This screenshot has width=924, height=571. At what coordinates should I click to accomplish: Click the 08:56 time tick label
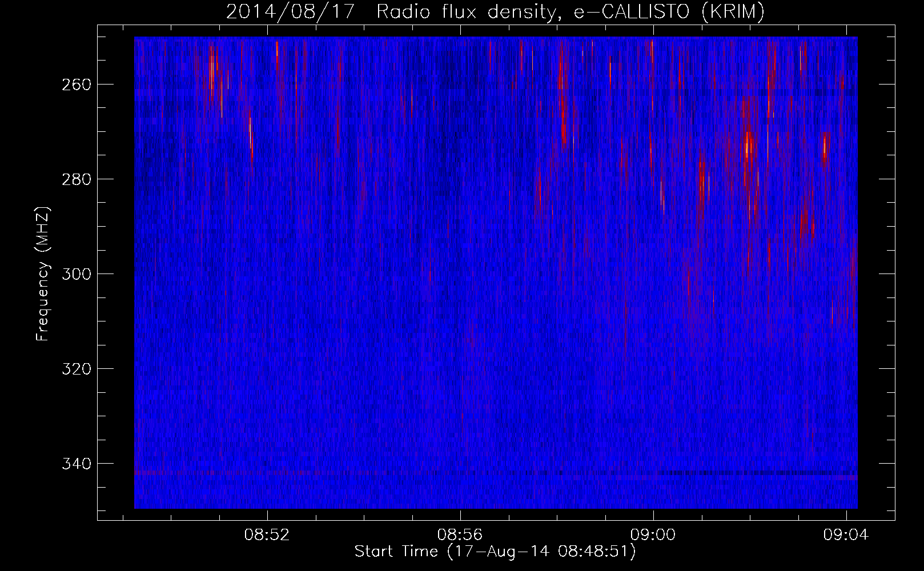(460, 535)
